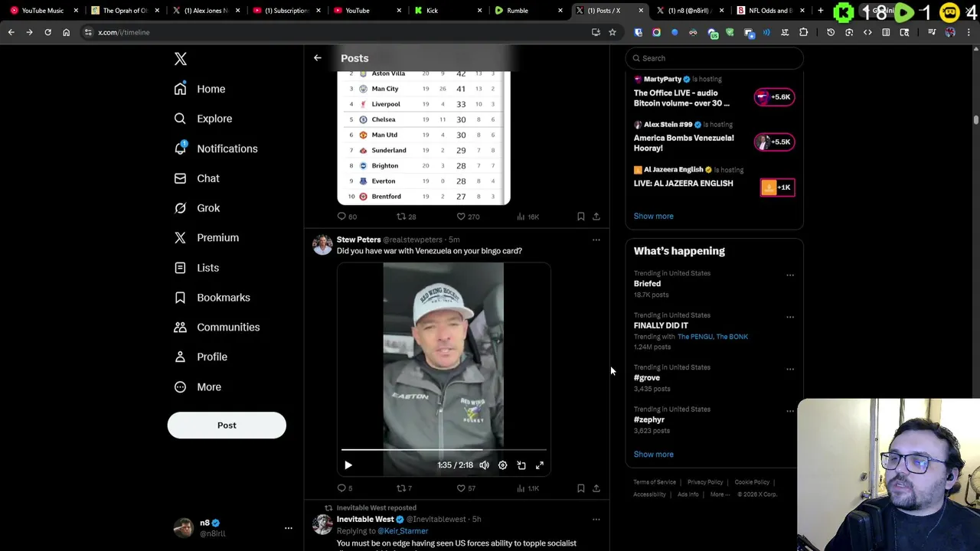Switch to the Rumble browser tab

528,11
